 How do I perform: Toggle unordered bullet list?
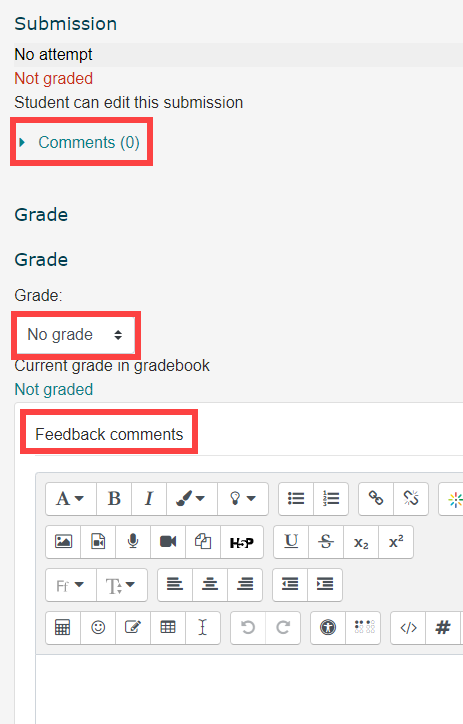[296, 499]
